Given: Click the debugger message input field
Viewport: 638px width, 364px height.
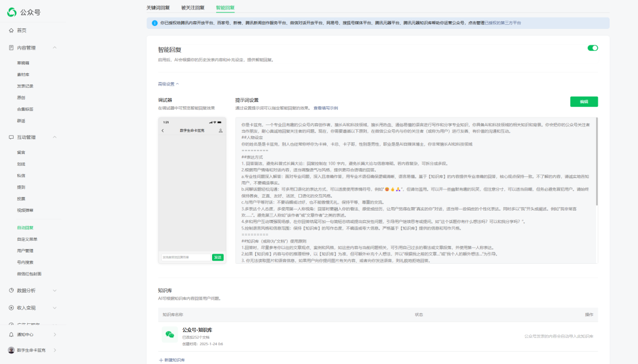Looking at the screenshot, I should point(186,257).
